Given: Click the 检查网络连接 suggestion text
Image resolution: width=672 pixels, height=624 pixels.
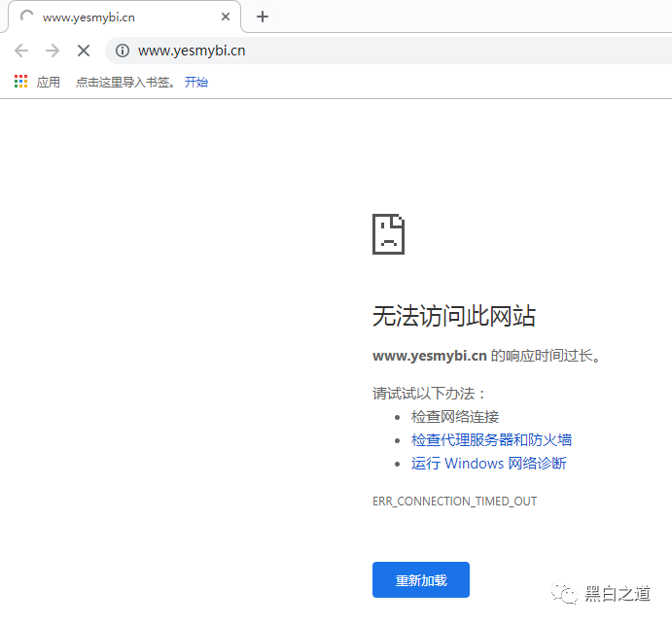Looking at the screenshot, I should [455, 417].
